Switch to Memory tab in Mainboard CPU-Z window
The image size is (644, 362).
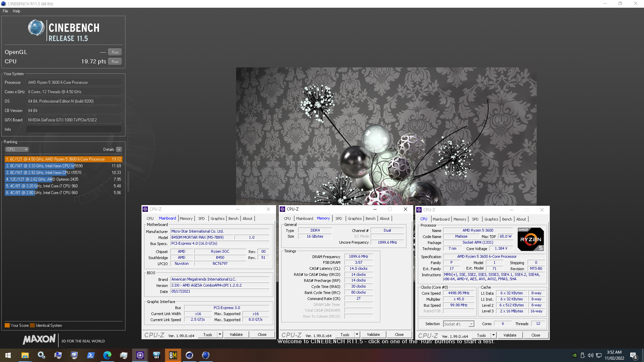coord(186,219)
